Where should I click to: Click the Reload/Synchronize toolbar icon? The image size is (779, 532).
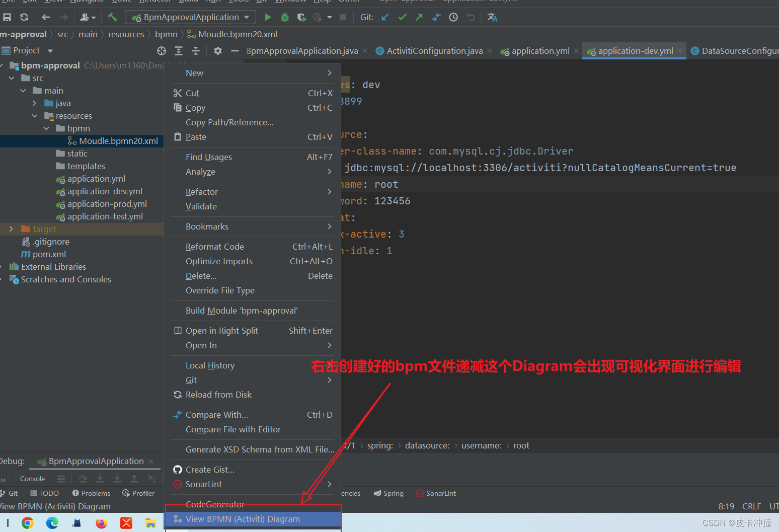[x=24, y=17]
